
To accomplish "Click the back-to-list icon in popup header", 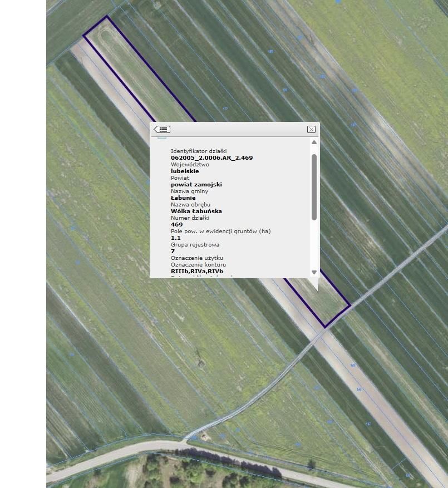I will tap(162, 130).
